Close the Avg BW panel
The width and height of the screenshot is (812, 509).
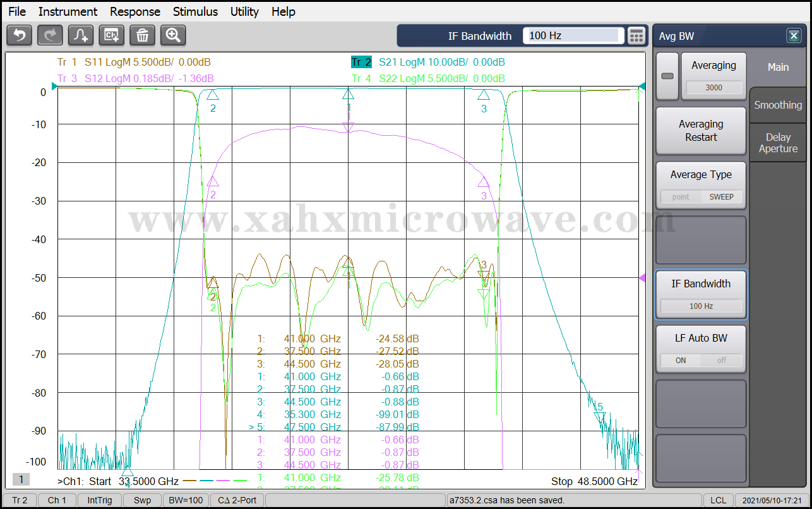tap(794, 36)
